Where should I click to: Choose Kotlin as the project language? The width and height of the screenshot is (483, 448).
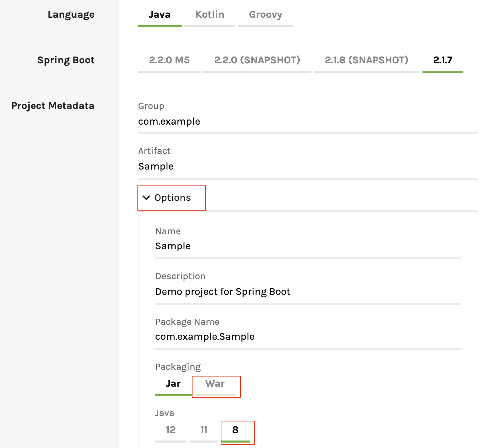(210, 15)
